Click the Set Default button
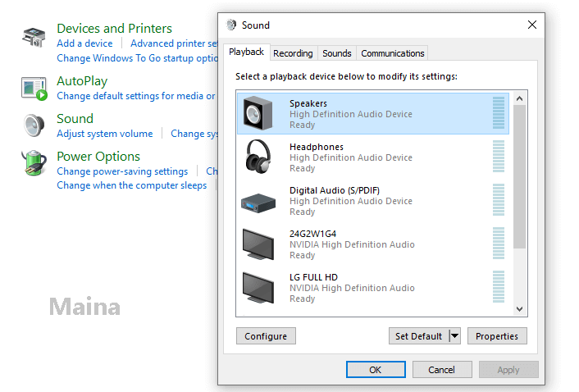579x392 pixels. point(419,336)
